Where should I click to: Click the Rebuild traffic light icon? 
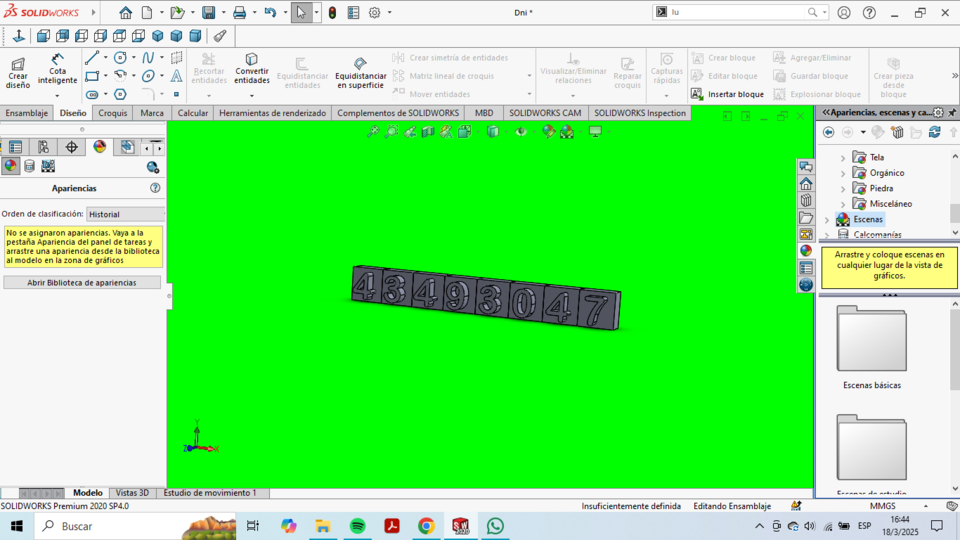(332, 12)
